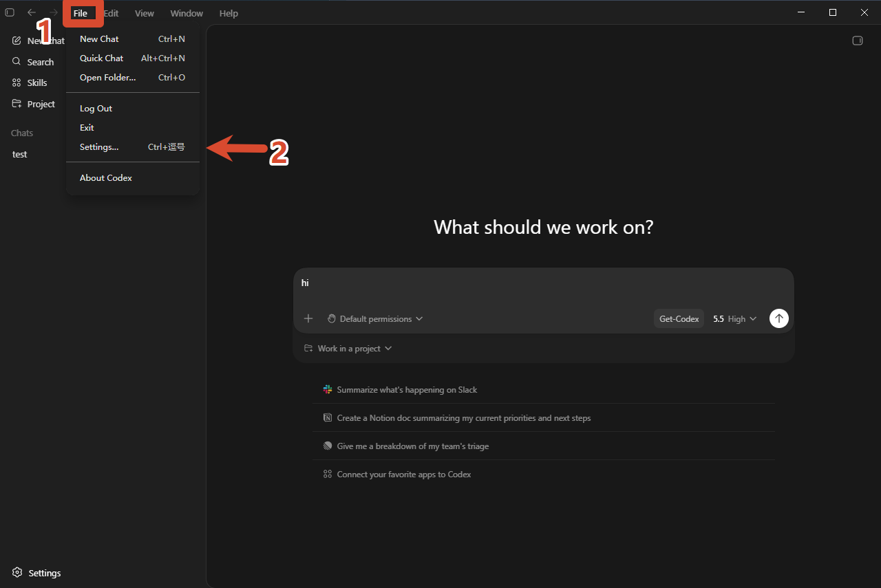Close the Codex window
881x588 pixels.
864,12
